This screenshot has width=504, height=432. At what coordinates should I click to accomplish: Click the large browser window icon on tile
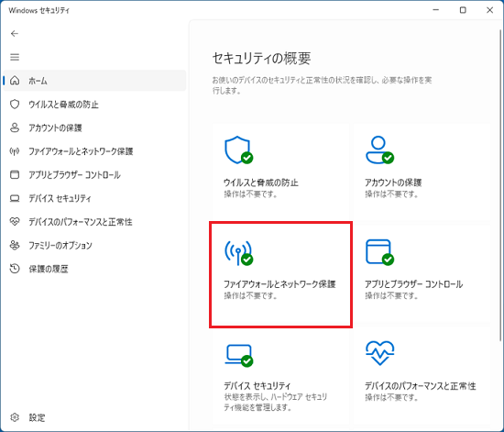pos(379,252)
